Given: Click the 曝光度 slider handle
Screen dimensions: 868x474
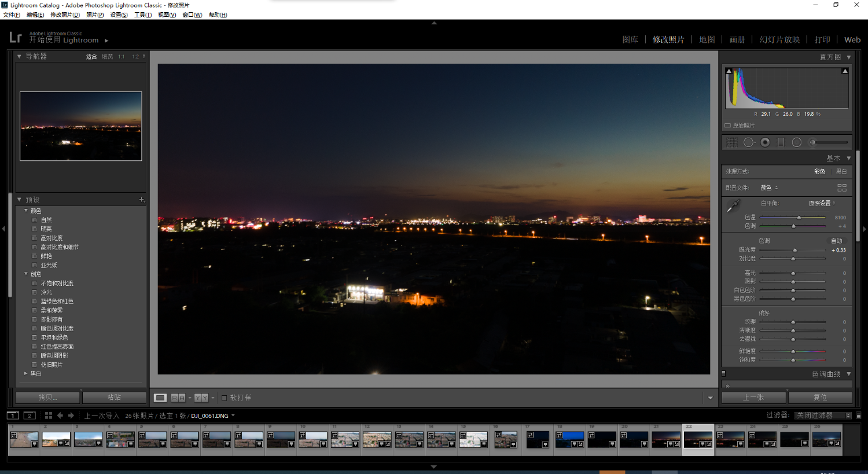Looking at the screenshot, I should 795,250.
